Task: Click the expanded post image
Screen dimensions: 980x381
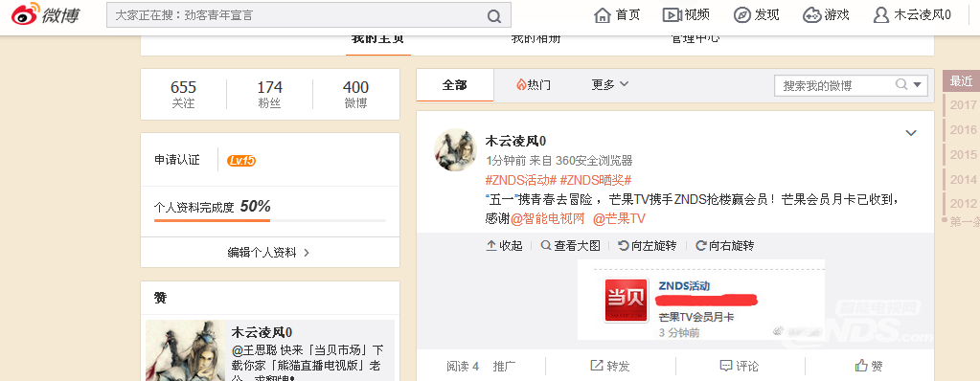Action: (x=700, y=300)
